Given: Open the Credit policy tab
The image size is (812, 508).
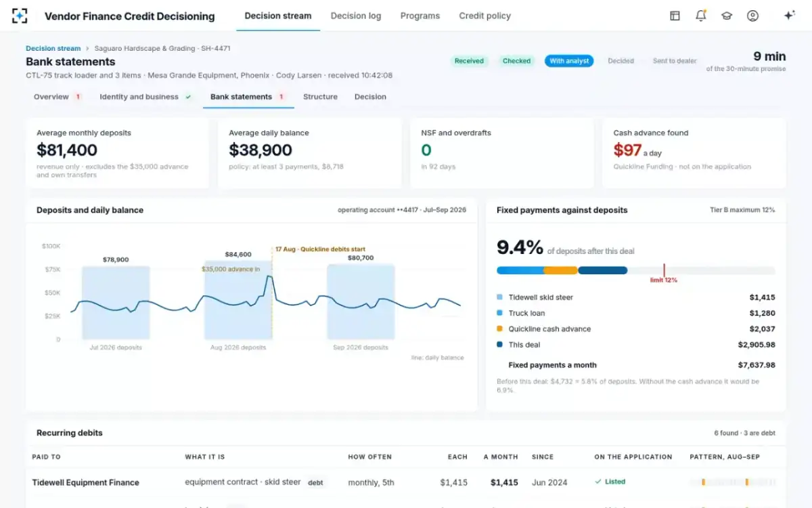Looking at the screenshot, I should point(484,16).
